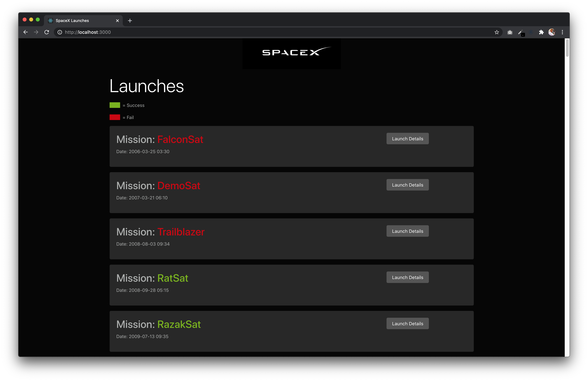
Task: Open the user profile avatar
Action: point(552,32)
